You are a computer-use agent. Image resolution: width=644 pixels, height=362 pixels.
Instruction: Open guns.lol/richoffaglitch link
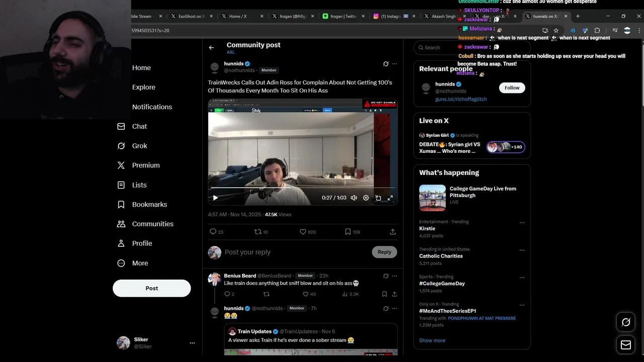pos(461,100)
